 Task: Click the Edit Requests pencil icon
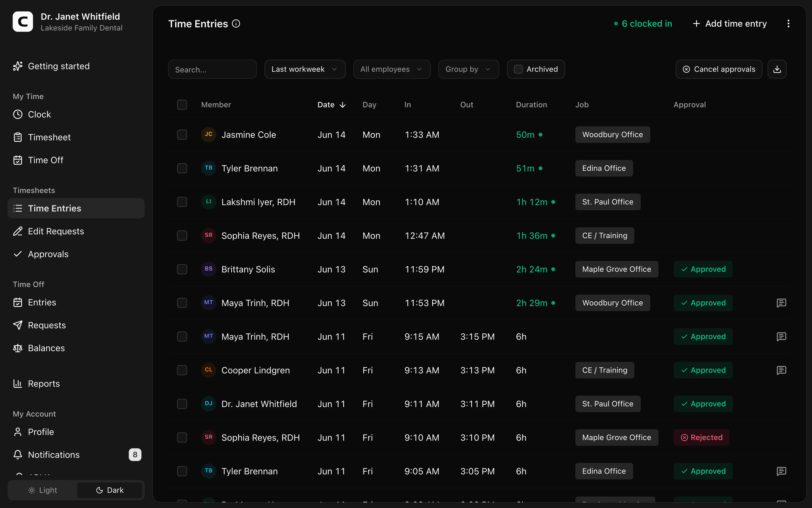[18, 232]
